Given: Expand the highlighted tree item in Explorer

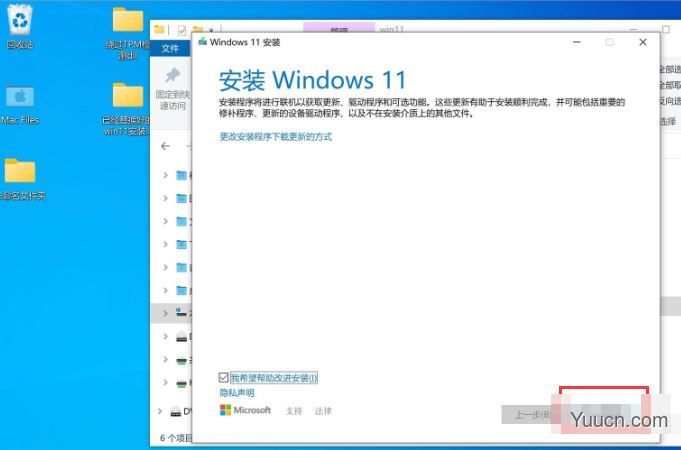Looking at the screenshot, I should click(165, 313).
